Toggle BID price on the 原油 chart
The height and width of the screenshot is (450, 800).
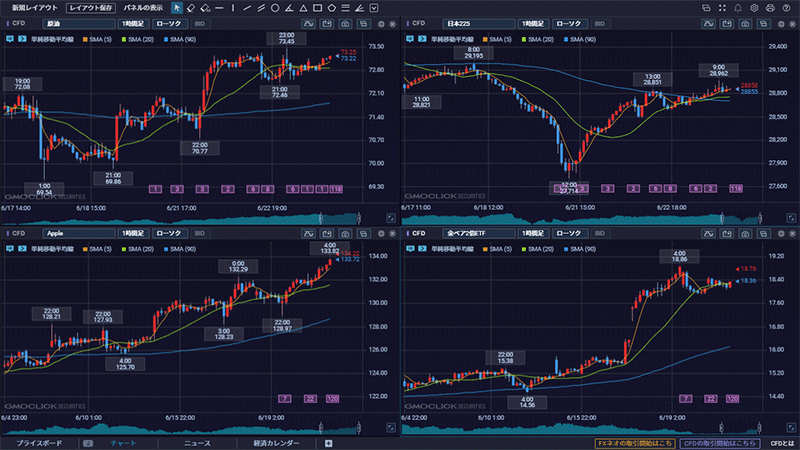(198, 22)
